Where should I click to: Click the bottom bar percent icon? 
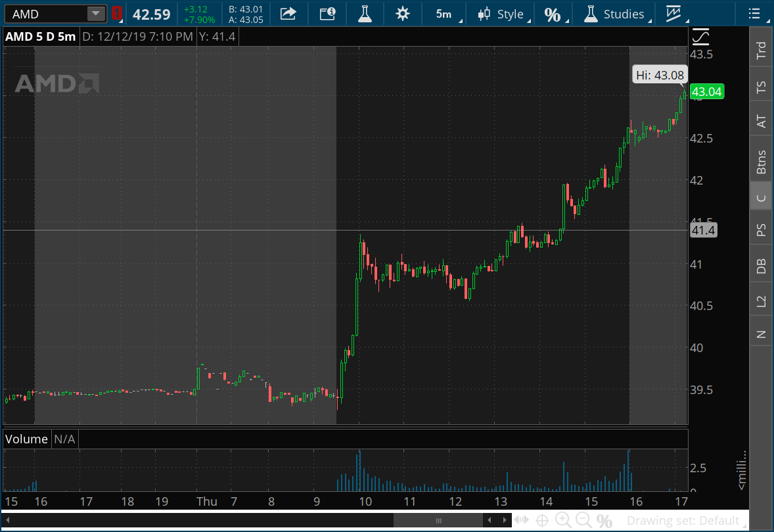click(x=604, y=521)
